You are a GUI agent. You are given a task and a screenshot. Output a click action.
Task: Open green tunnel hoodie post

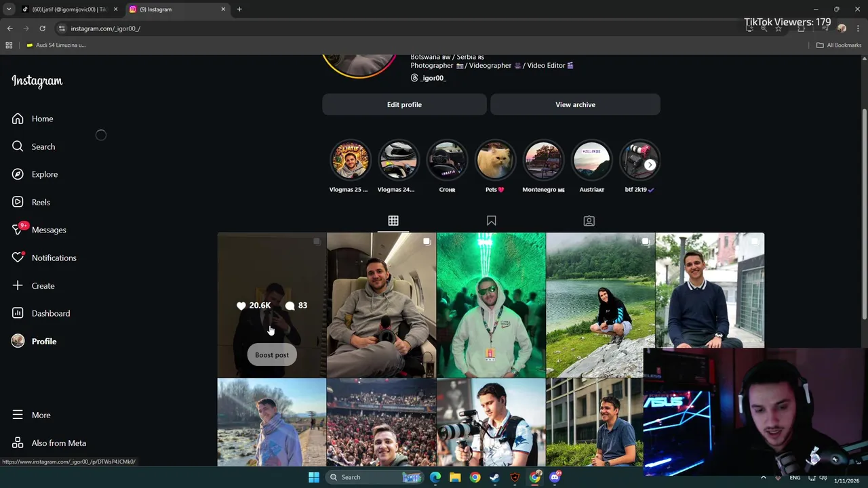click(491, 305)
